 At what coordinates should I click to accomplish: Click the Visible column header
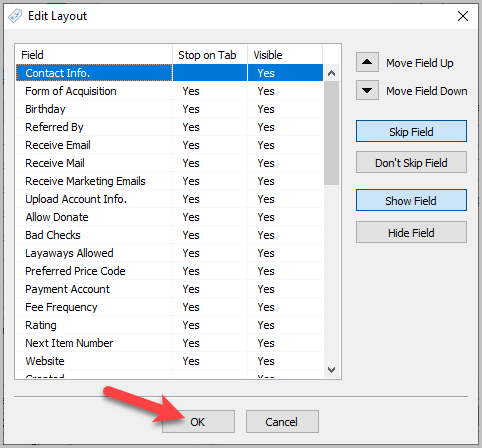click(x=285, y=55)
